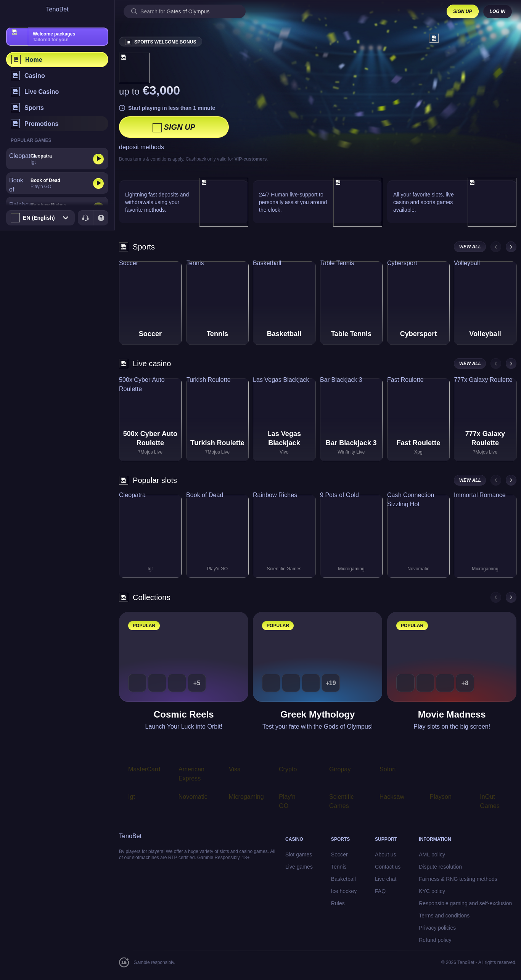Viewport: 521px width, 980px height.
Task: Advance Live casino carousel with right arrow
Action: [511, 364]
